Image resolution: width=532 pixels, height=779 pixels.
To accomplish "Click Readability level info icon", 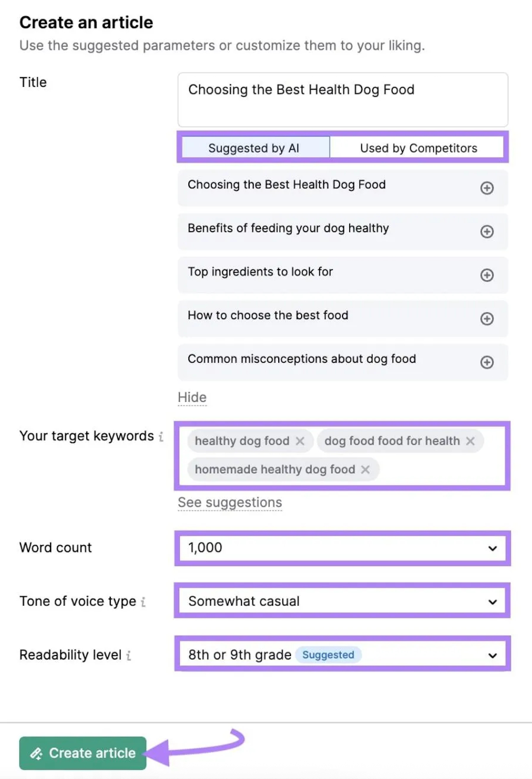I will (129, 655).
